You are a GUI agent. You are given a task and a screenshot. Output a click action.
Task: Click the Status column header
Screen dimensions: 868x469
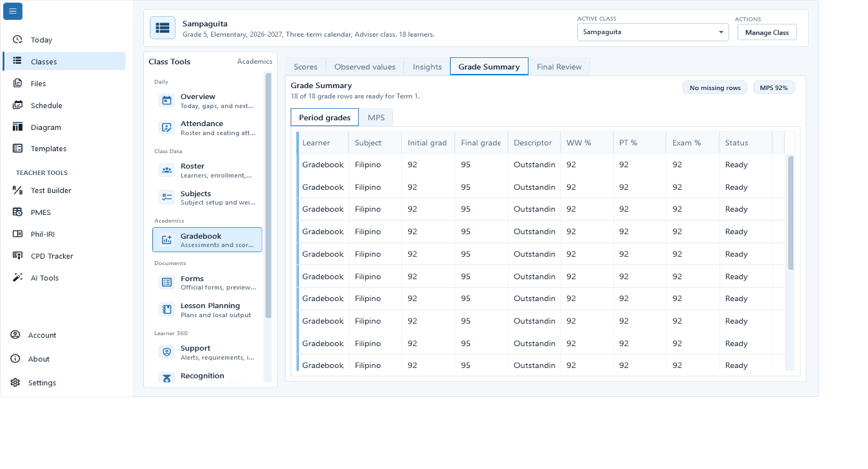[746, 143]
